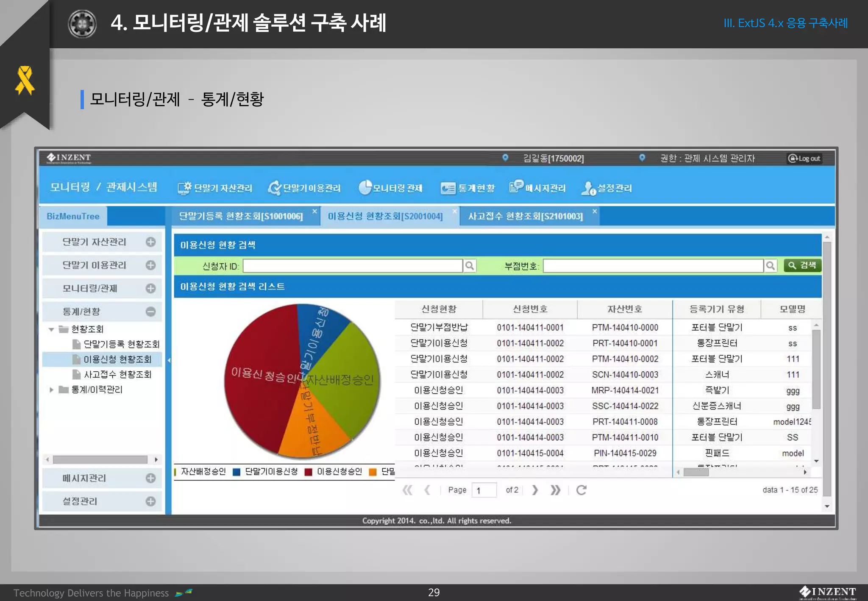868x601 pixels.
Task: Open 통계현황 toolbar icon
Action: (448, 188)
